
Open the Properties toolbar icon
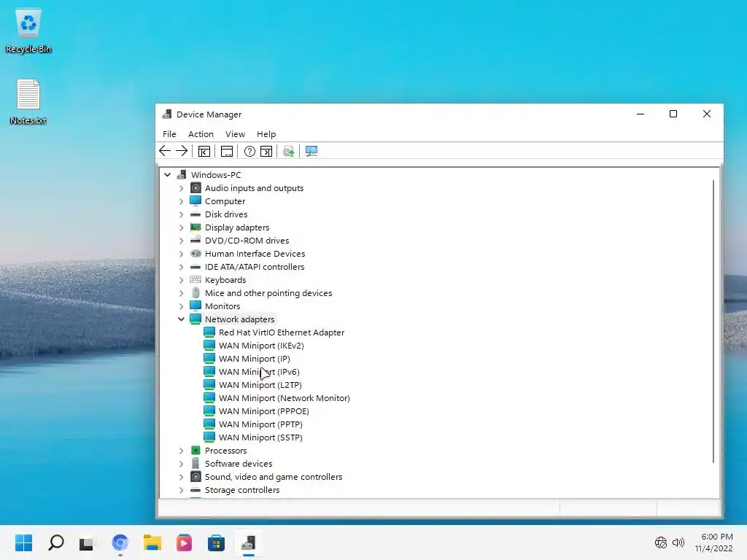click(x=227, y=152)
